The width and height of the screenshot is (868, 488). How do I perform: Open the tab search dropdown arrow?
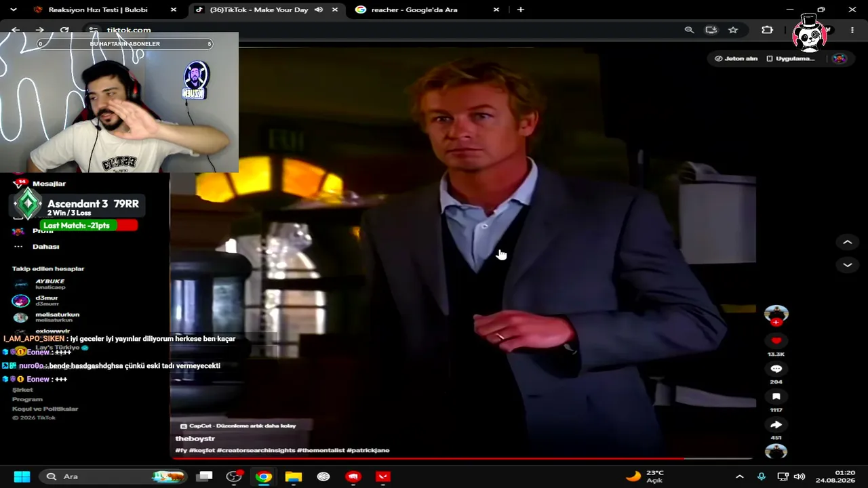point(13,9)
